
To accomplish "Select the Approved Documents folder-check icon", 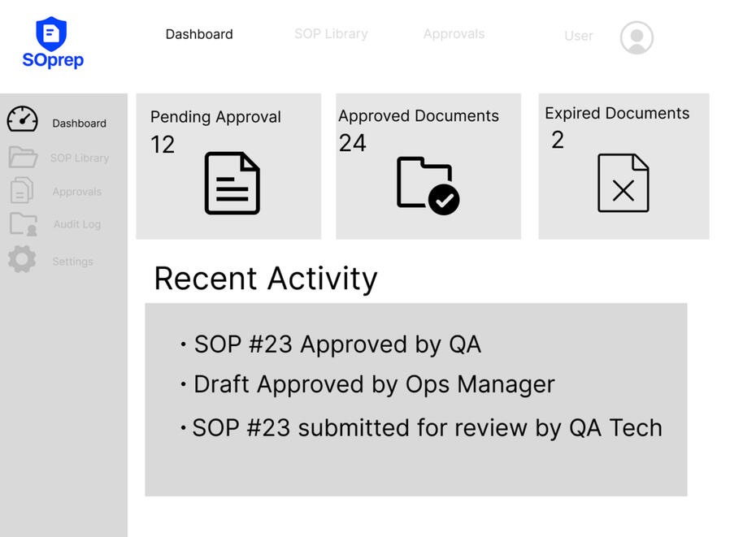I will click(428, 185).
